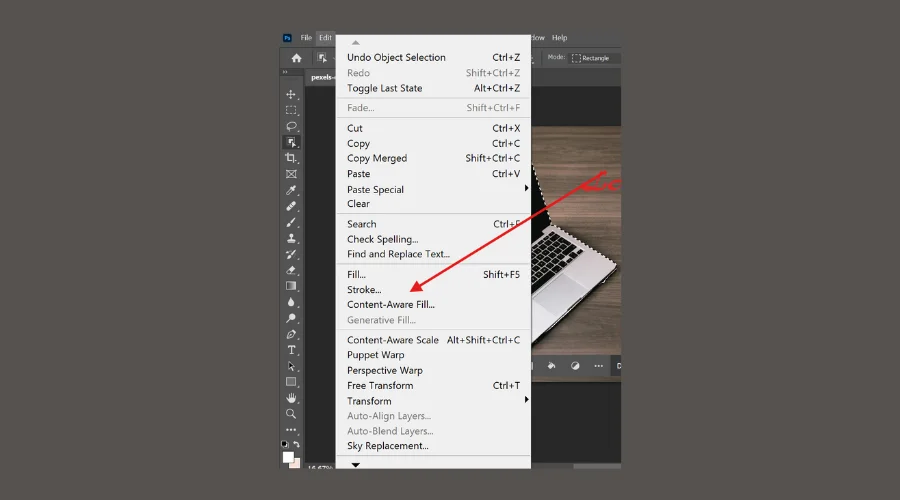
Task: Open more options in contextual task bar
Action: (599, 366)
